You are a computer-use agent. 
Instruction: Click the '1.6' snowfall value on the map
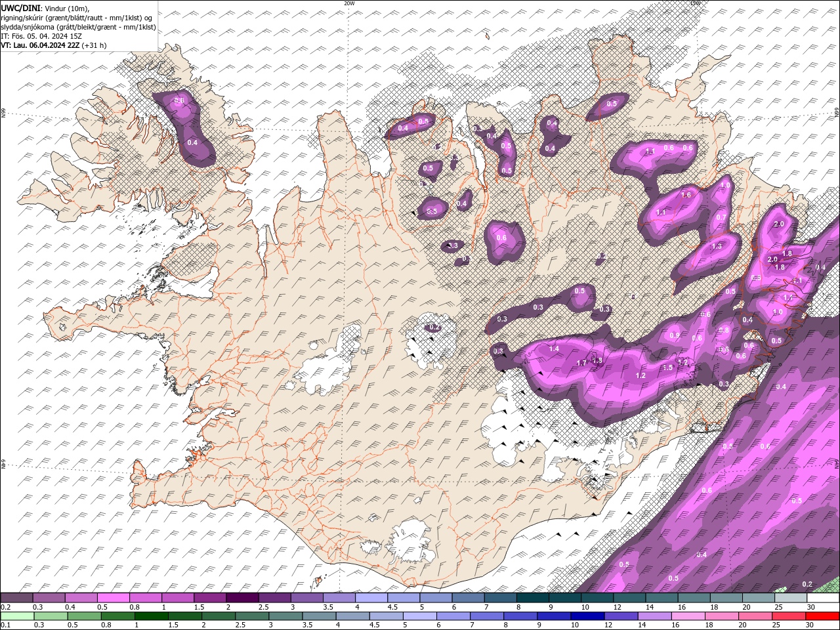686,195
